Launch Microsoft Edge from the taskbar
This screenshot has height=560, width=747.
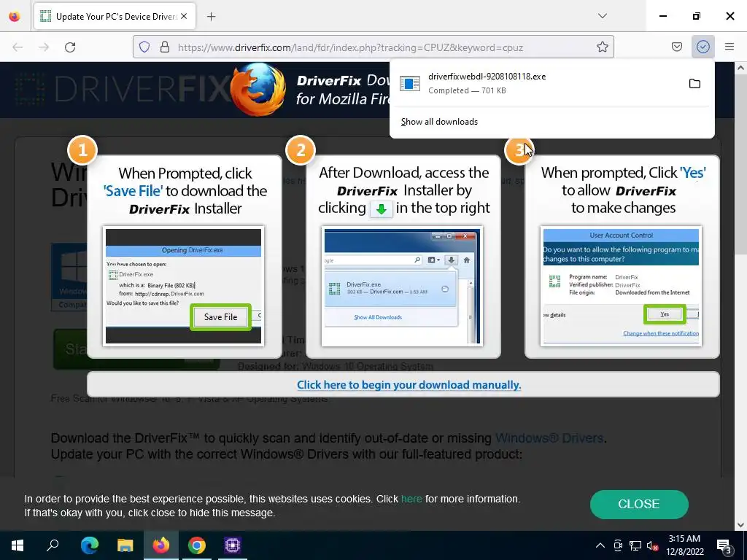tap(89, 545)
